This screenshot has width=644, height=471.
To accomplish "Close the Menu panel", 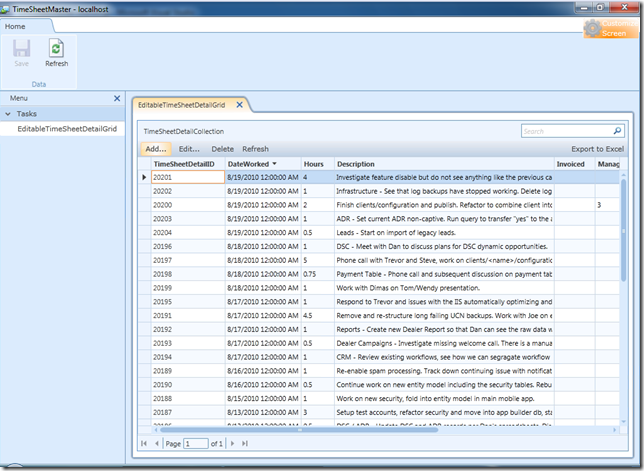I will coord(117,98).
